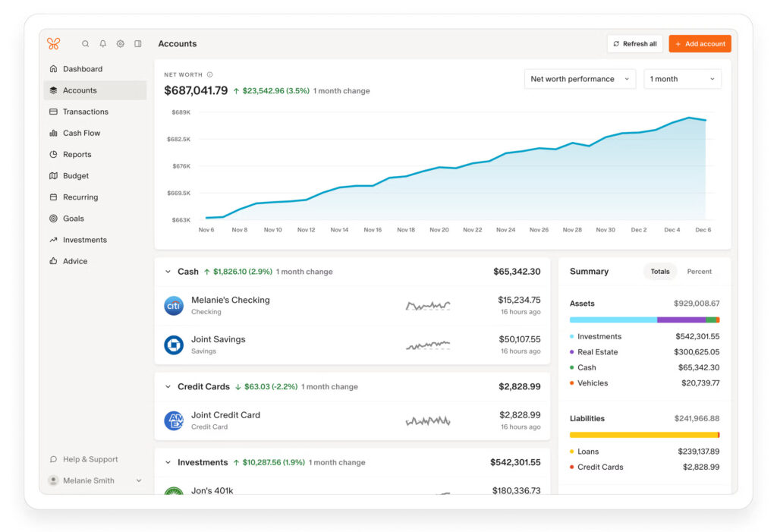Toggle the sidebar panel icon
The height and width of the screenshot is (532, 777).
tap(138, 44)
